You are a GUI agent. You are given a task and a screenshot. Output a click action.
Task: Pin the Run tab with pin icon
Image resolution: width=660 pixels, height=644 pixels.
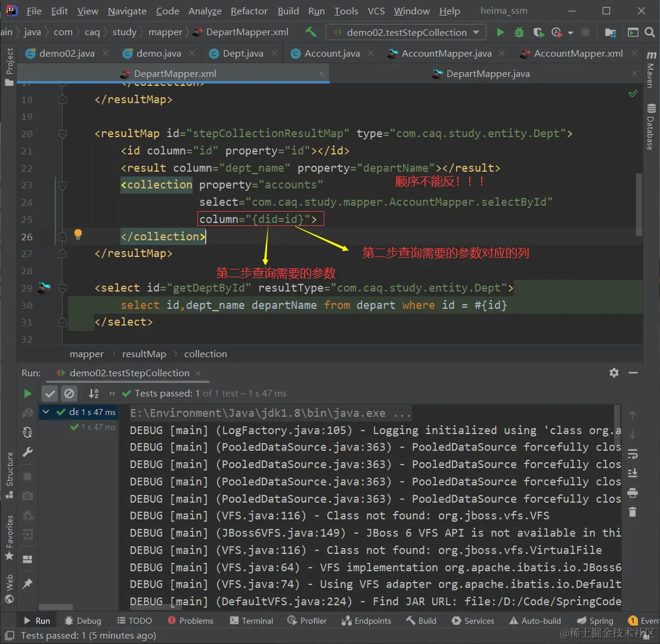28,583
